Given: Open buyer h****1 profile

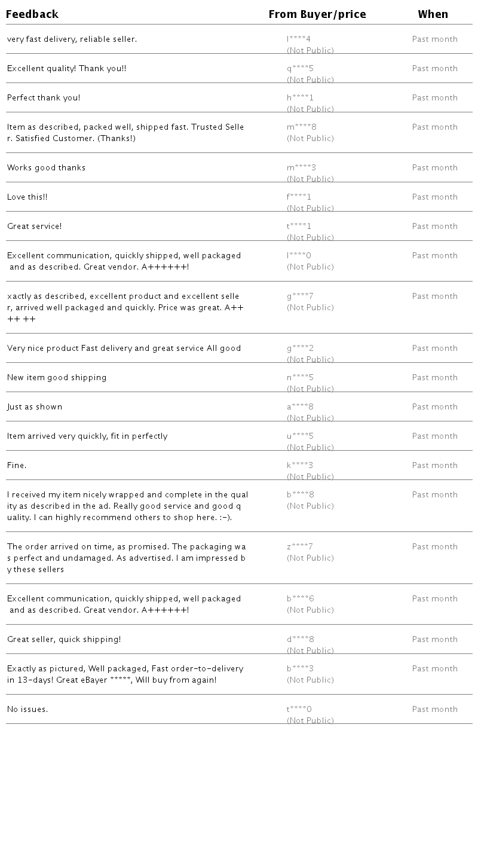Looking at the screenshot, I should pos(300,98).
